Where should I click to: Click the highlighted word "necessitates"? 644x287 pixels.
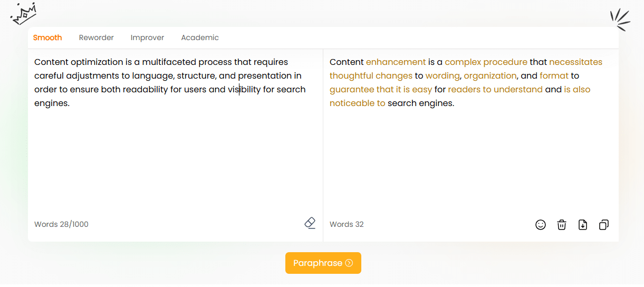tap(575, 62)
